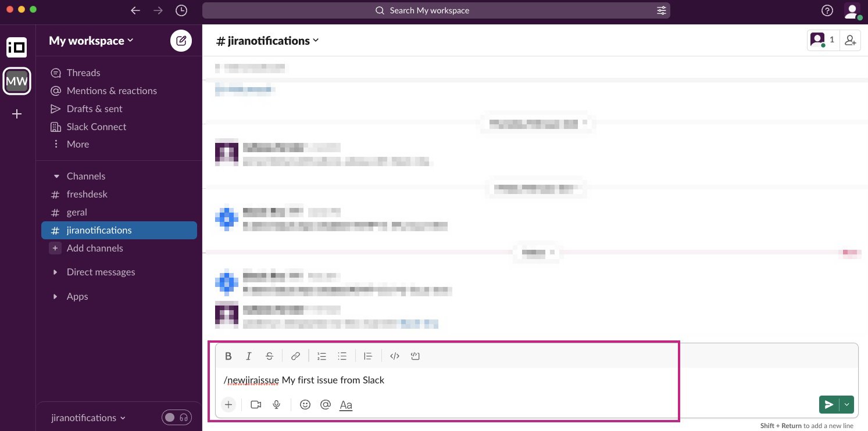Toggle the huddle headphones switch
868x431 pixels.
point(177,418)
